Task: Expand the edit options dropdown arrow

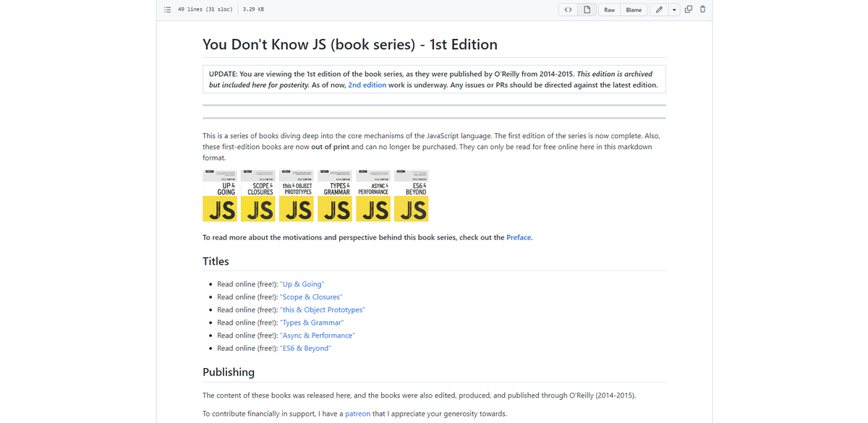Action: point(674,9)
